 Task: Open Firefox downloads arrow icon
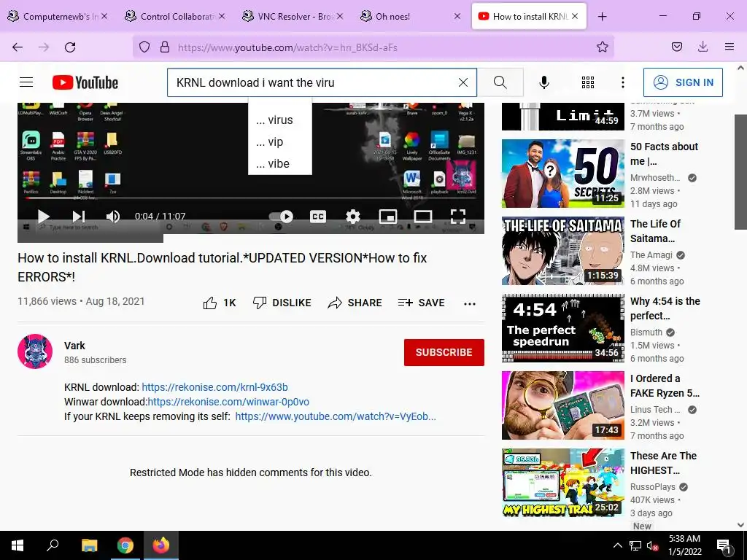703,47
